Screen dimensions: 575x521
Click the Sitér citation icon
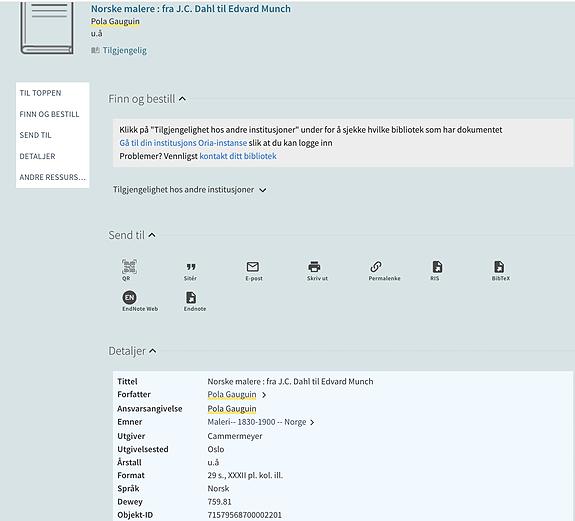(x=191, y=271)
